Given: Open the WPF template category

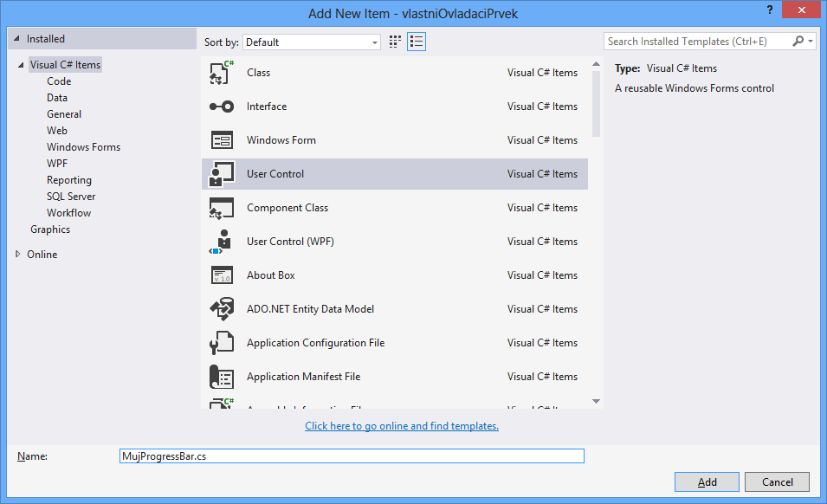Looking at the screenshot, I should 57,163.
